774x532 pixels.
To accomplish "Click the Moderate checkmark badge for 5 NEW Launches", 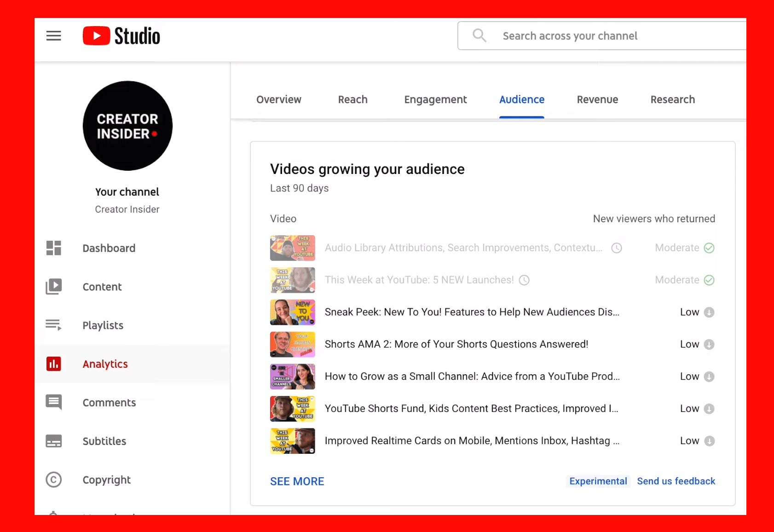I will pyautogui.click(x=709, y=280).
